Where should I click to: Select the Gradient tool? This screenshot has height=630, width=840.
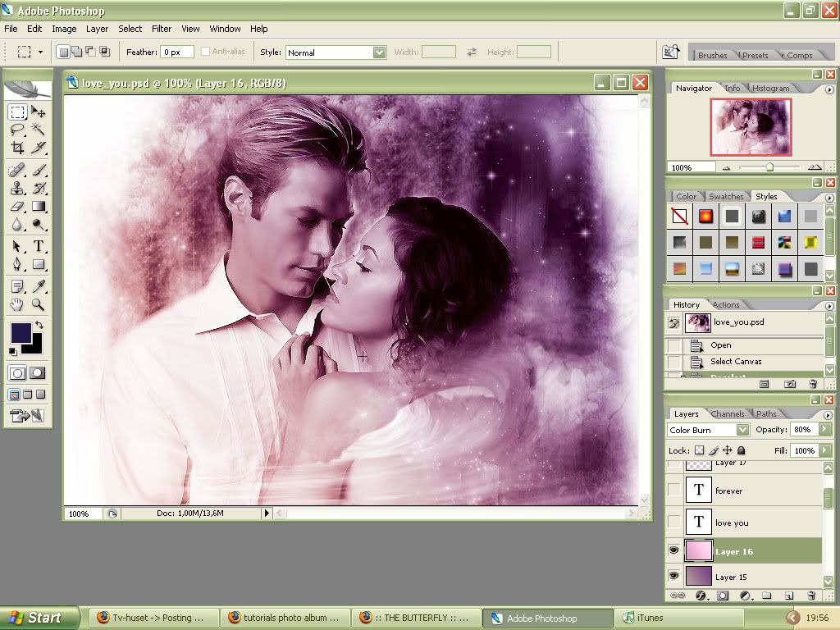[38, 206]
